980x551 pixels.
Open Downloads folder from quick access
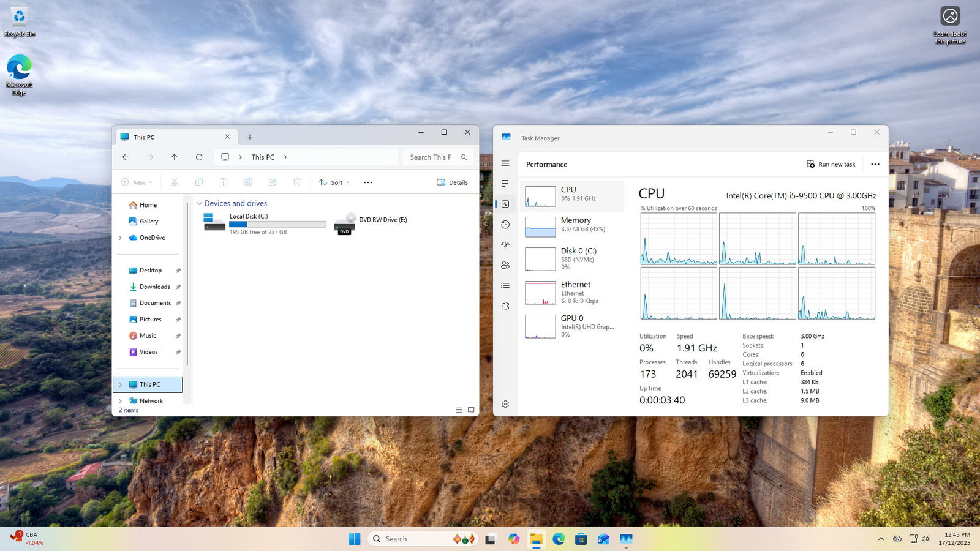point(154,287)
